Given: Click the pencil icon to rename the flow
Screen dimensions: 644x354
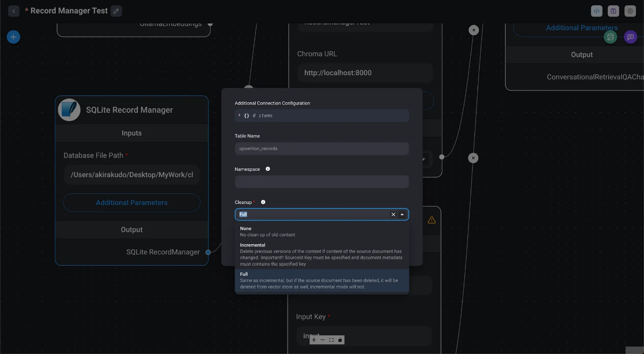Looking at the screenshot, I should click(116, 11).
